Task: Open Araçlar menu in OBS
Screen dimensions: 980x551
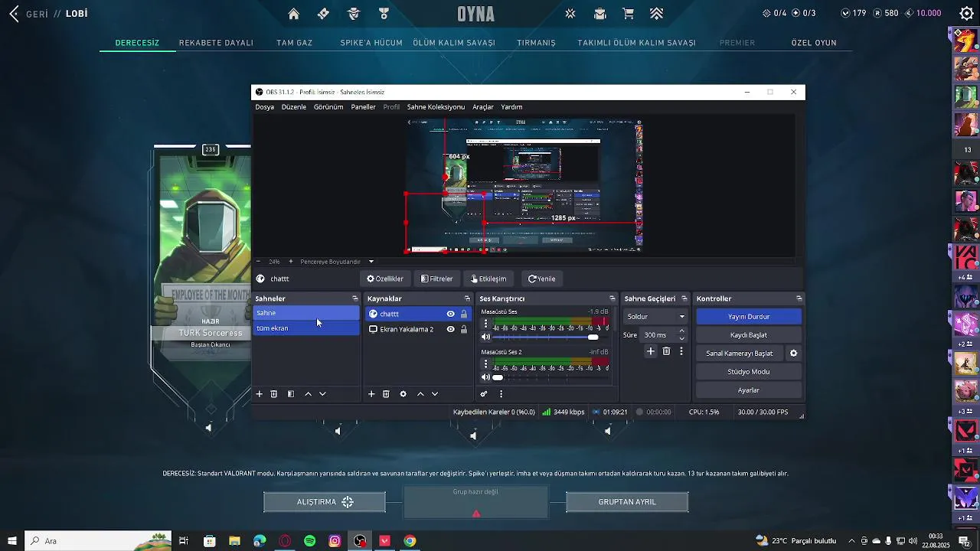Action: coord(483,107)
